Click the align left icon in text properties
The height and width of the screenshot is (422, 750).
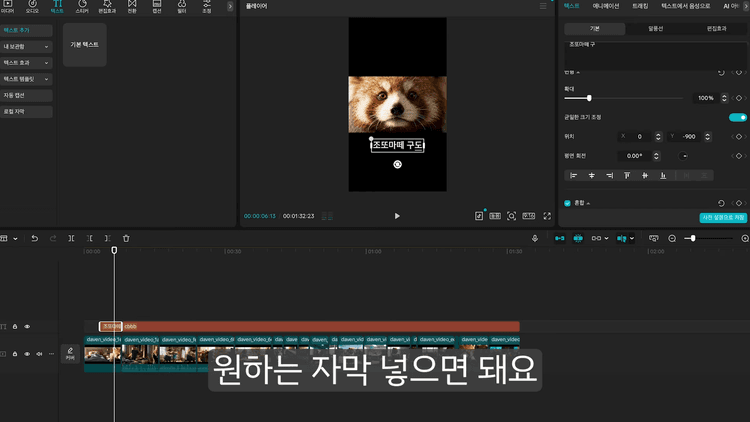coord(574,175)
